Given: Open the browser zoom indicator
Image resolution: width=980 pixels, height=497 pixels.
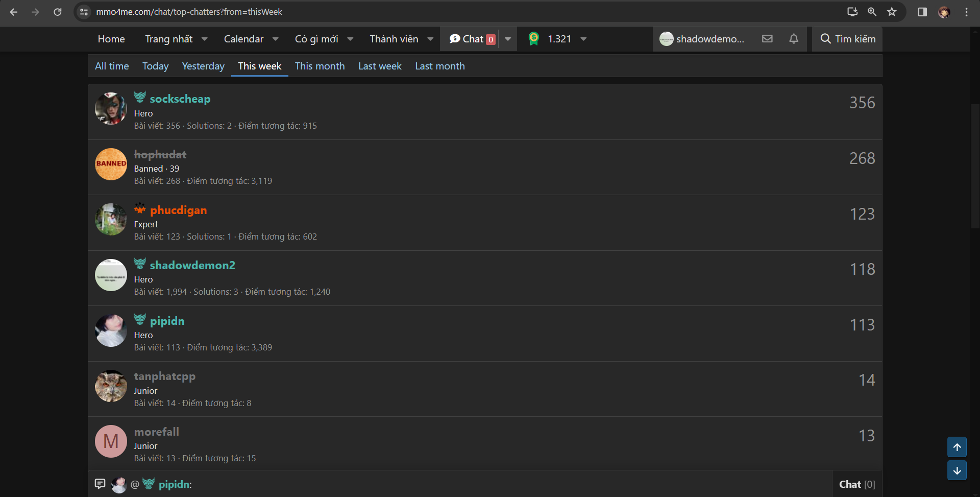Looking at the screenshot, I should (x=872, y=12).
